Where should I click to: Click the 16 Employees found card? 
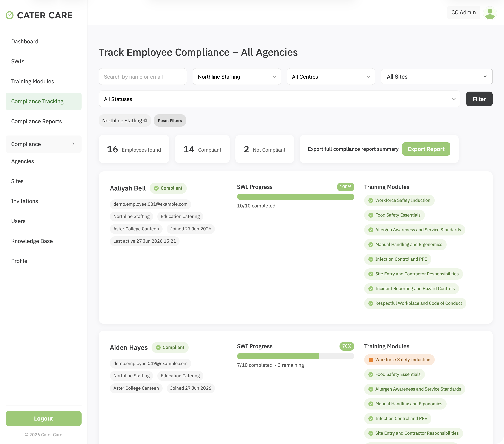[134, 149]
